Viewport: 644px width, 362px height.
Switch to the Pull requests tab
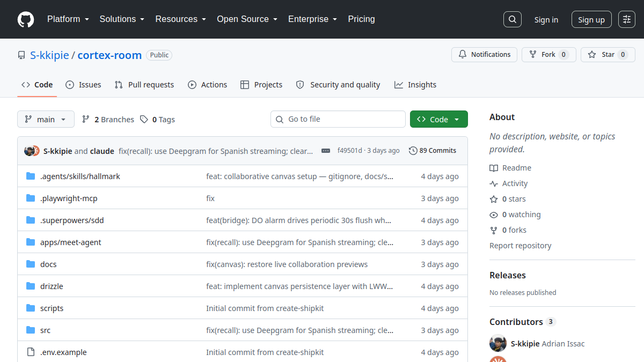[144, 85]
